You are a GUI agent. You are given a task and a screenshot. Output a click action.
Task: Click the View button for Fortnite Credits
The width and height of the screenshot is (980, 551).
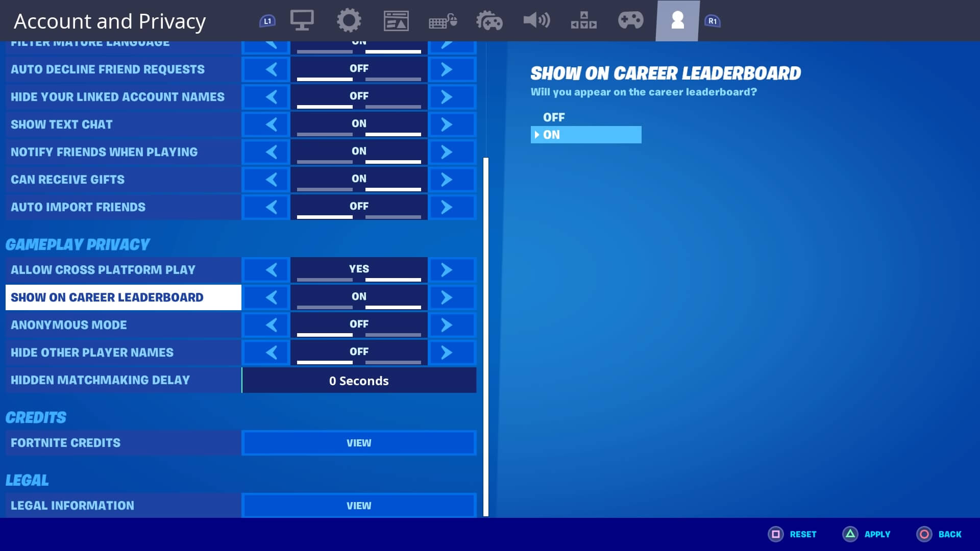pyautogui.click(x=359, y=443)
